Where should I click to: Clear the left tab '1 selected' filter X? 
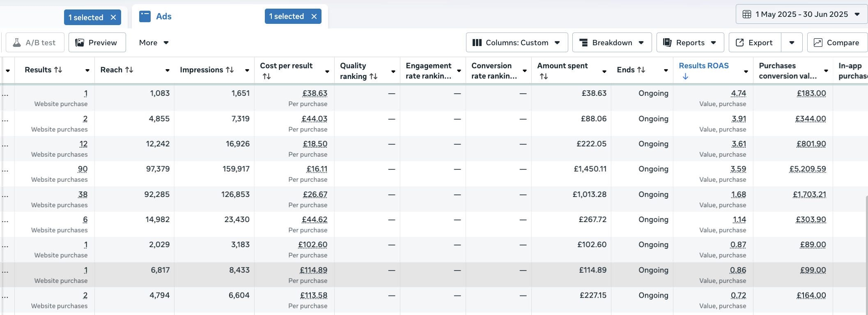pyautogui.click(x=113, y=17)
